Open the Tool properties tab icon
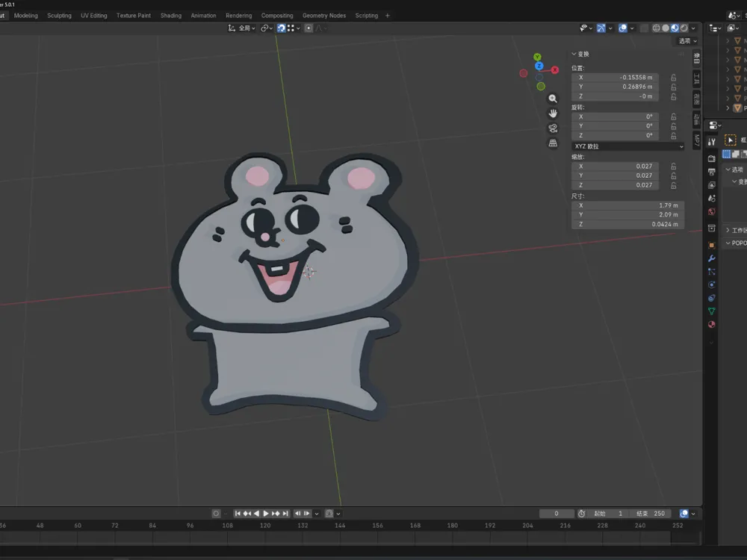Image resolution: width=747 pixels, height=560 pixels. 712,142
